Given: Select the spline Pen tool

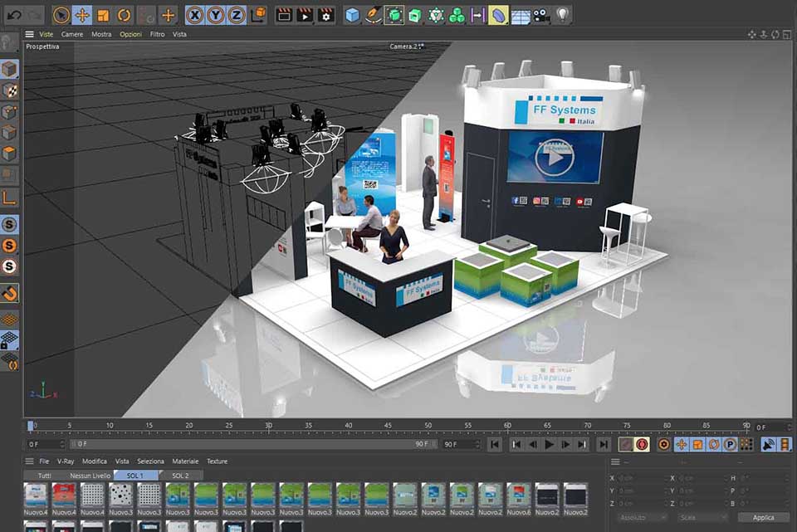Looking at the screenshot, I should click(x=373, y=15).
